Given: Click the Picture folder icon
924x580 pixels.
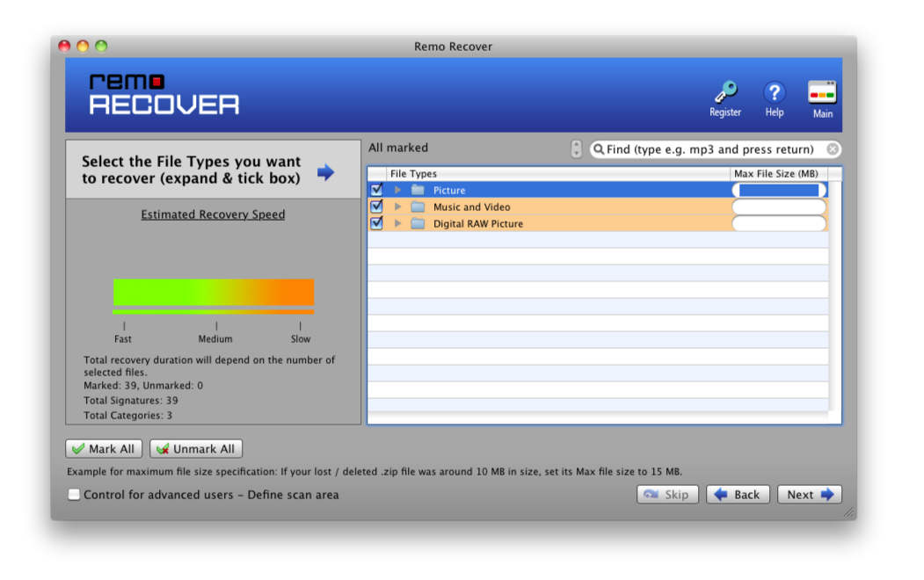Looking at the screenshot, I should coord(418,190).
